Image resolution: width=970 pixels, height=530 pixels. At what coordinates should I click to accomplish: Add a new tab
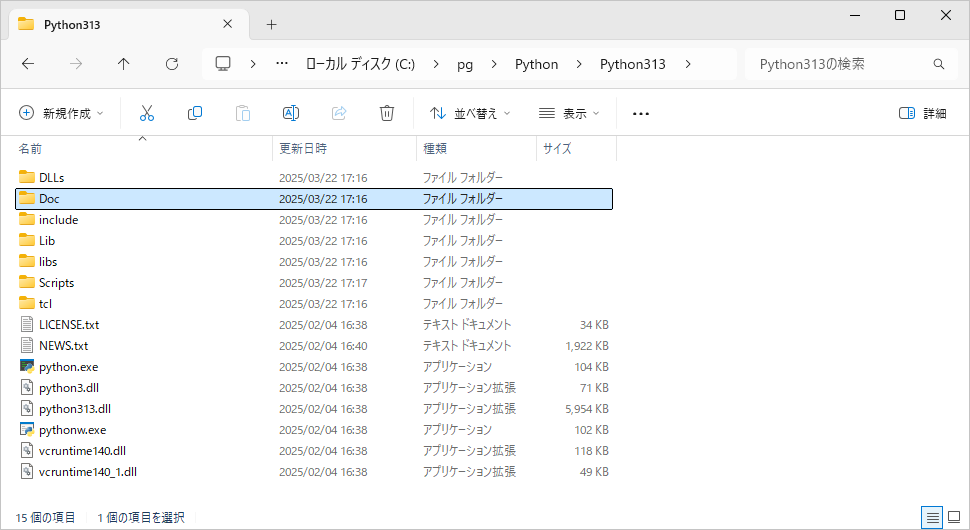point(271,25)
